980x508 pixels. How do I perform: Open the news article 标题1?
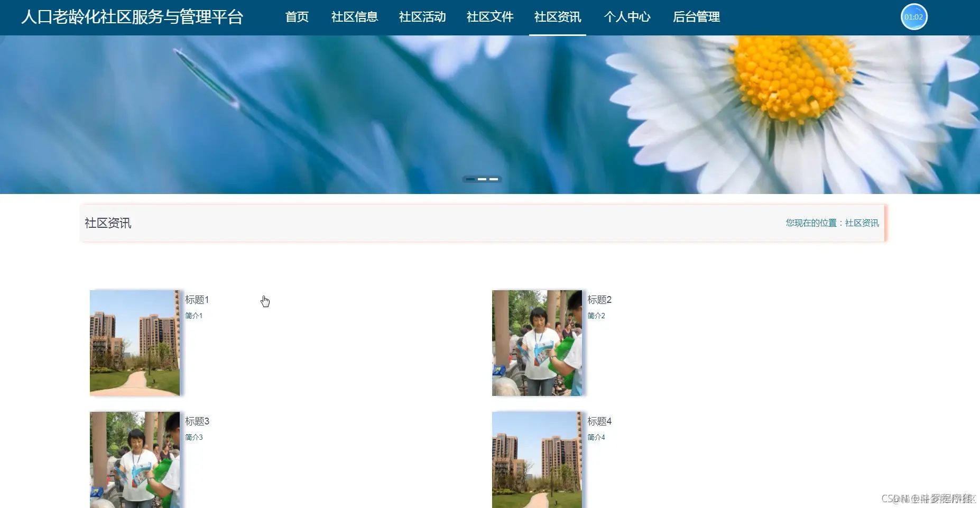pyautogui.click(x=197, y=300)
